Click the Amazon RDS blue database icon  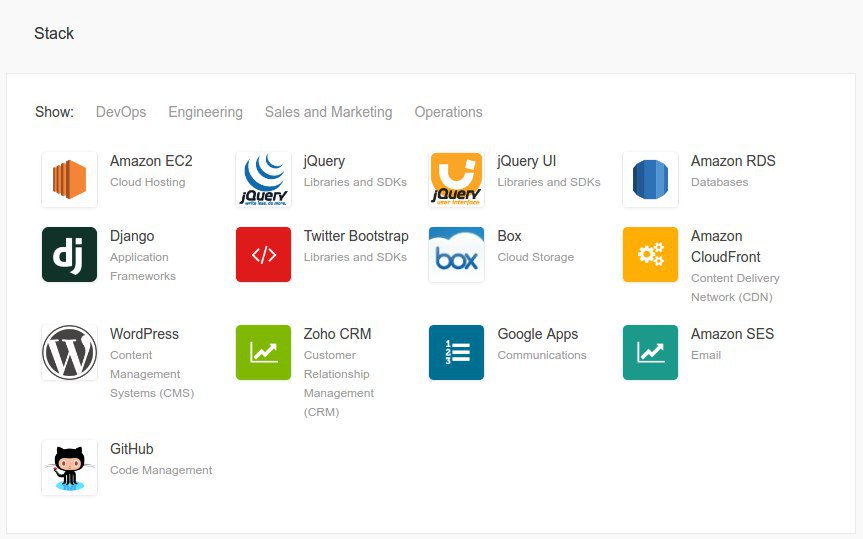[650, 179]
